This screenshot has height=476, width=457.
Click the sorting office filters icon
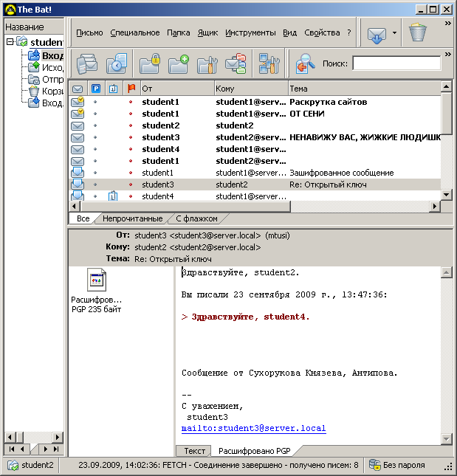[236, 63]
